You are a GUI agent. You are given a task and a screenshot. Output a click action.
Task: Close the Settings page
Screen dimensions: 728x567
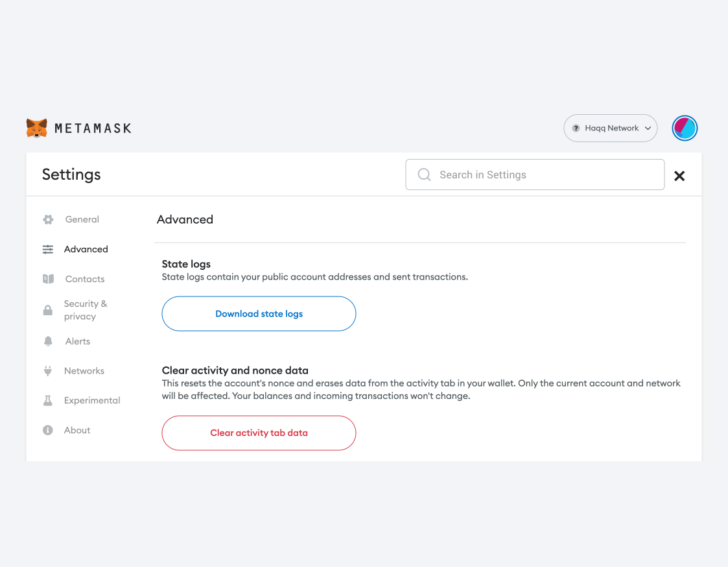pyautogui.click(x=679, y=176)
